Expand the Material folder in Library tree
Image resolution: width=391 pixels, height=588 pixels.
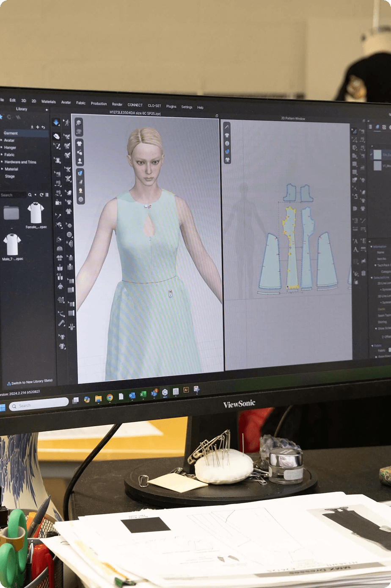tap(2, 169)
